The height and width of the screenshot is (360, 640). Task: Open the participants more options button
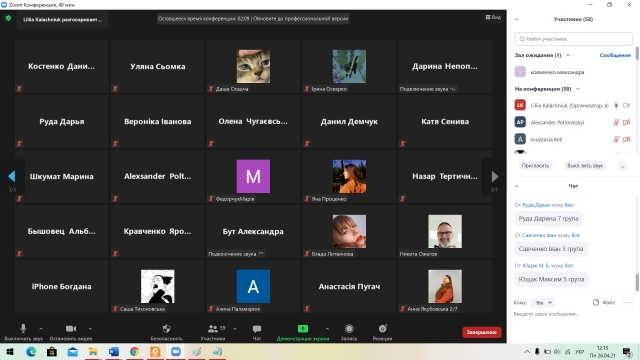click(622, 166)
